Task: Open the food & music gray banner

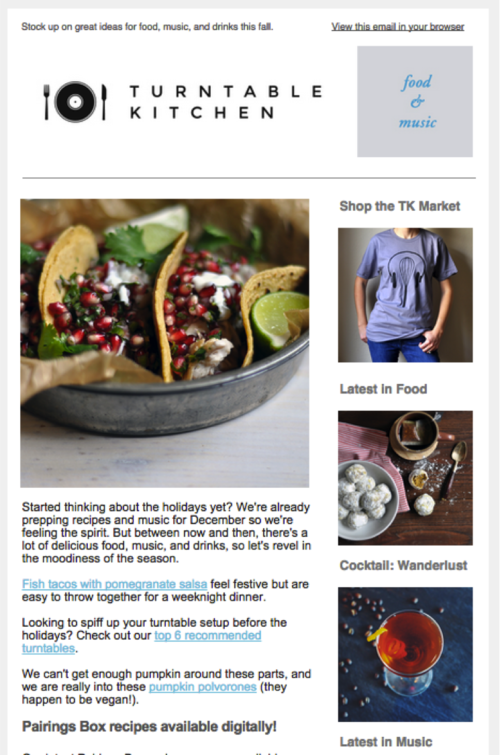Action: (415, 102)
